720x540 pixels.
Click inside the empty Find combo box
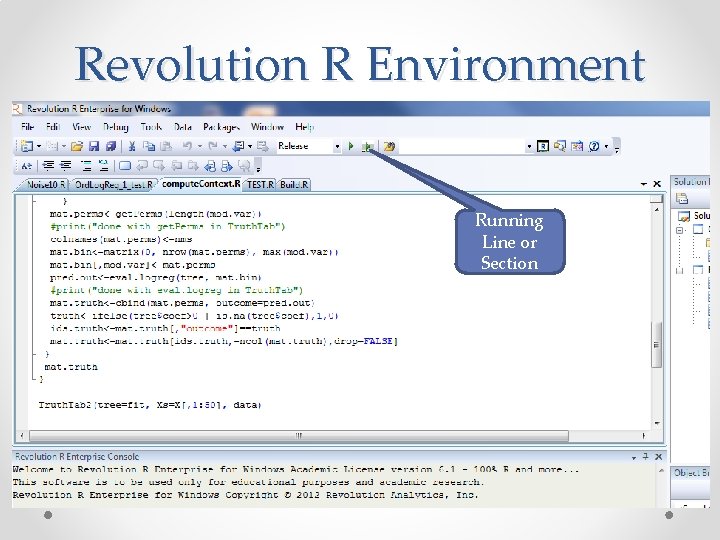tap(462, 146)
